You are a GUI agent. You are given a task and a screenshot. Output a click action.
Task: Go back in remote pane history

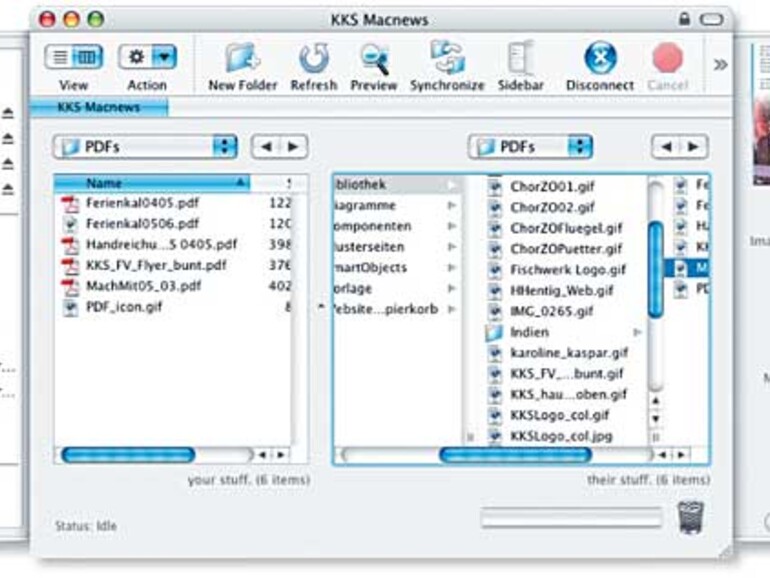pos(666,146)
